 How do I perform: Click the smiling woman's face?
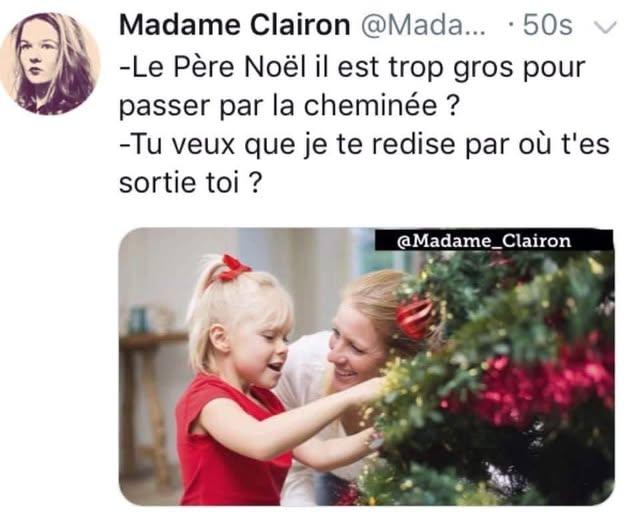(x=356, y=349)
